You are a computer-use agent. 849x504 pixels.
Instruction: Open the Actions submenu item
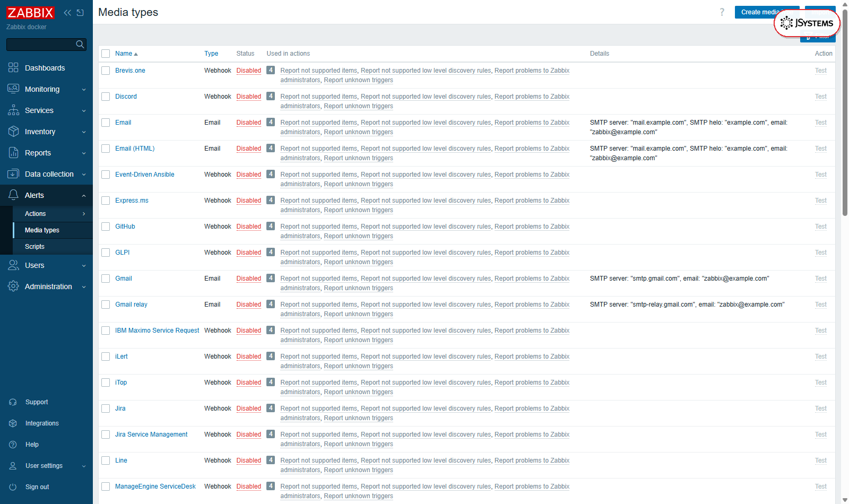click(53, 214)
